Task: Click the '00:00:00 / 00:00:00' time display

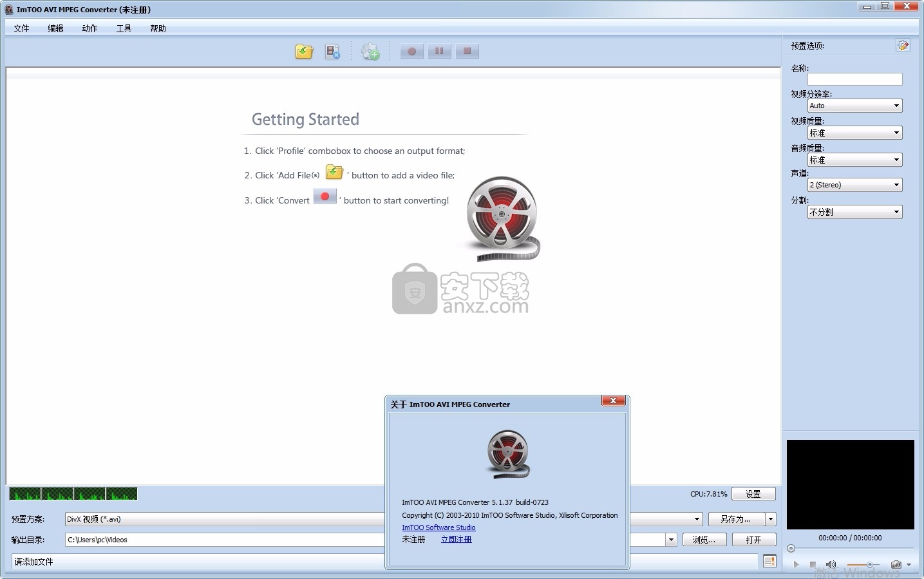Action: tap(850, 538)
